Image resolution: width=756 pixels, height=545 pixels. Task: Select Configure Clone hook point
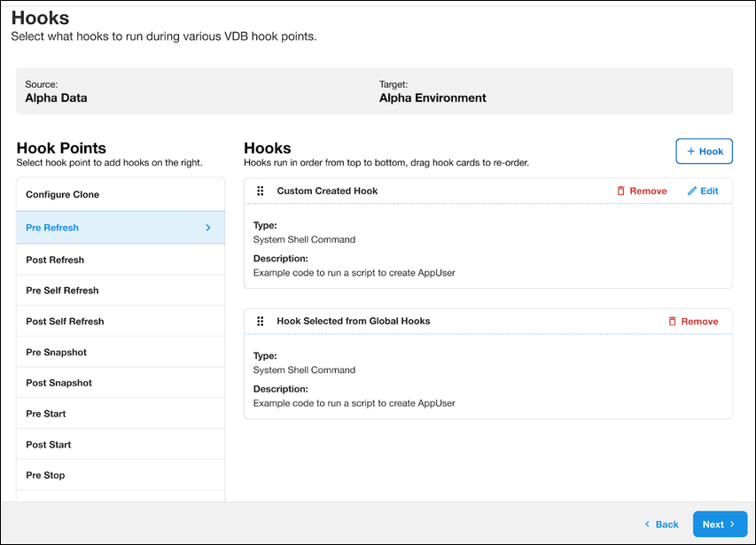63,195
